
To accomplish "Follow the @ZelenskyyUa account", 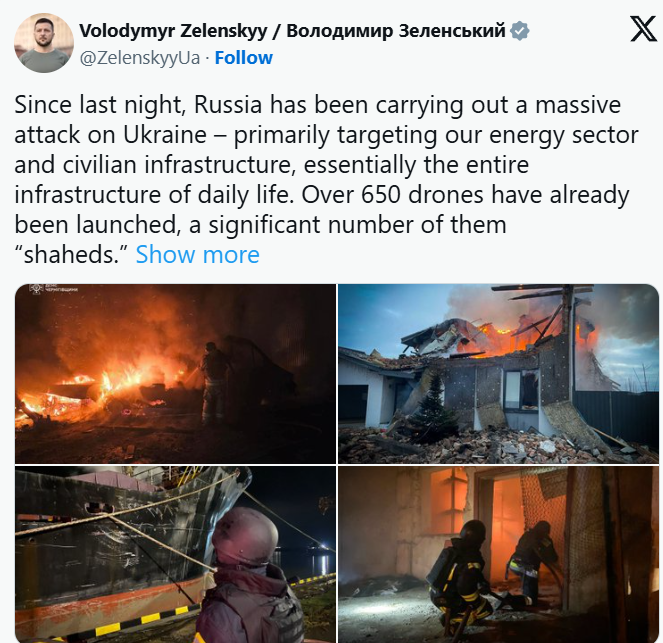I will 244,57.
